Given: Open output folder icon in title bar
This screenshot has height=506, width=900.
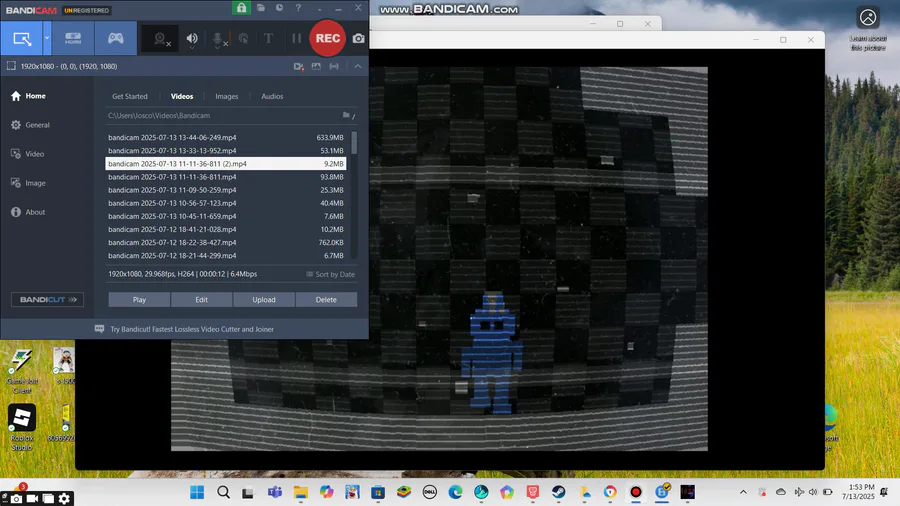Looking at the screenshot, I should (261, 7).
